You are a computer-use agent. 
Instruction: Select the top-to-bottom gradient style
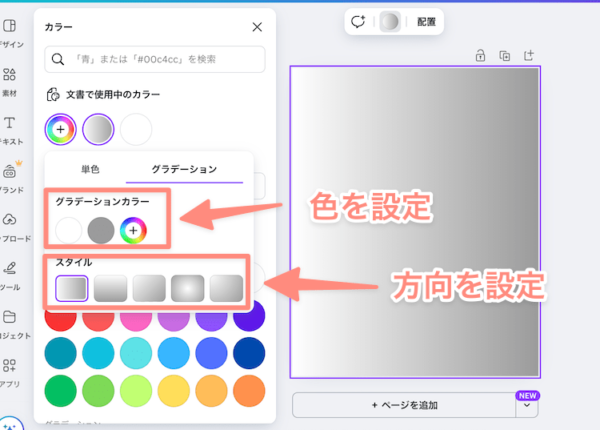point(110,288)
